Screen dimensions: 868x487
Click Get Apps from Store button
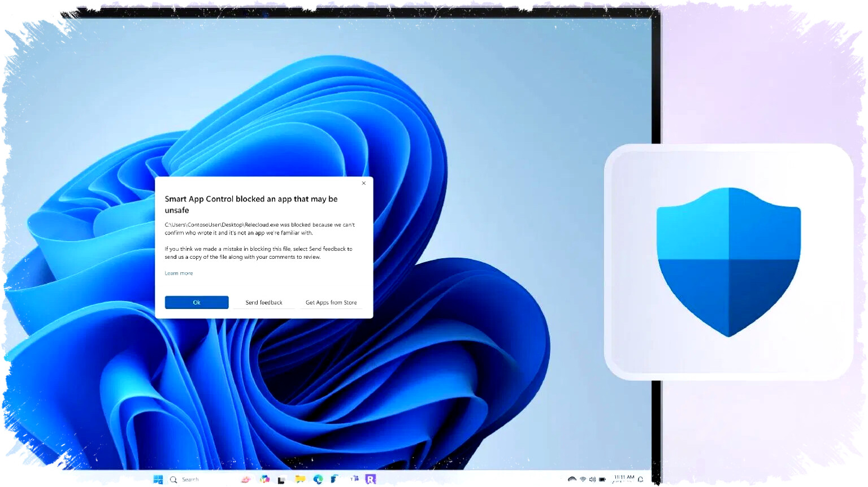tap(331, 302)
